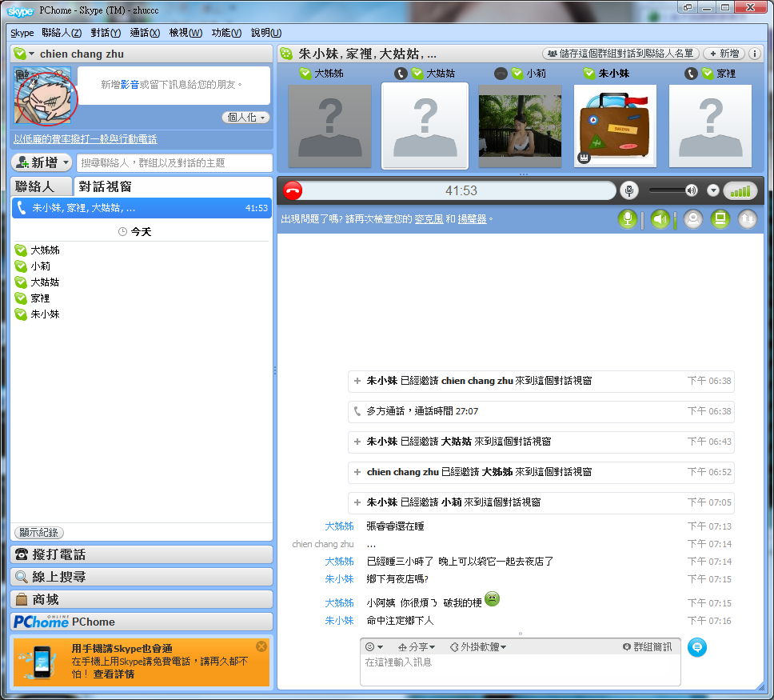The height and width of the screenshot is (700, 774).
Task: Open the status dropdown next to chien chang zhu
Action: [x=32, y=54]
